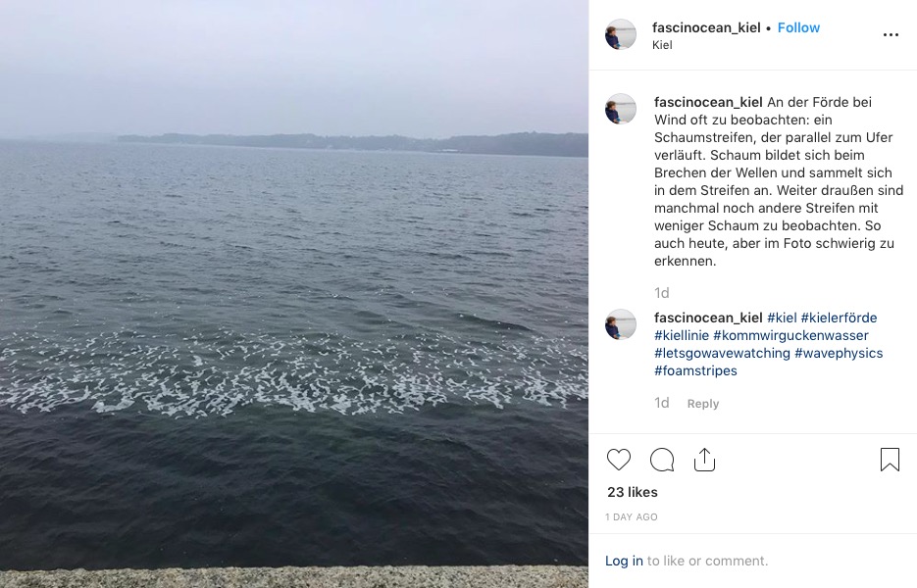Open the Kiel location link
This screenshot has height=588, width=917.
pyautogui.click(x=662, y=45)
